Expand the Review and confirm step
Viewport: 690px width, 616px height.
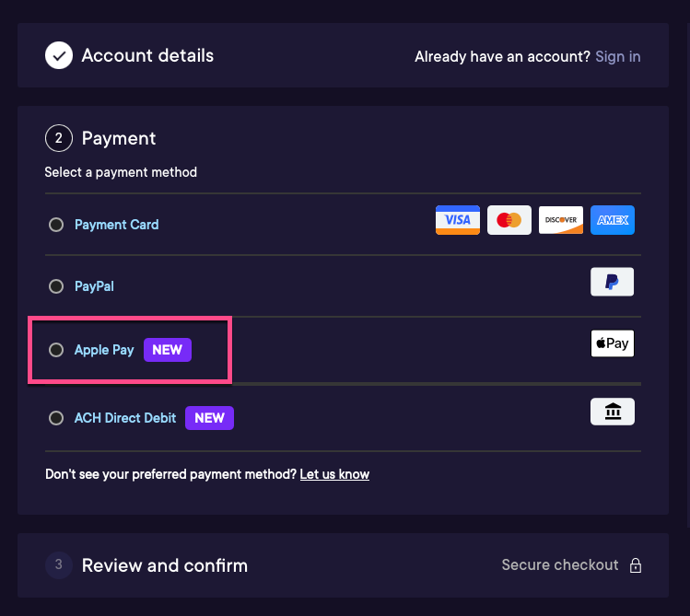coord(165,565)
